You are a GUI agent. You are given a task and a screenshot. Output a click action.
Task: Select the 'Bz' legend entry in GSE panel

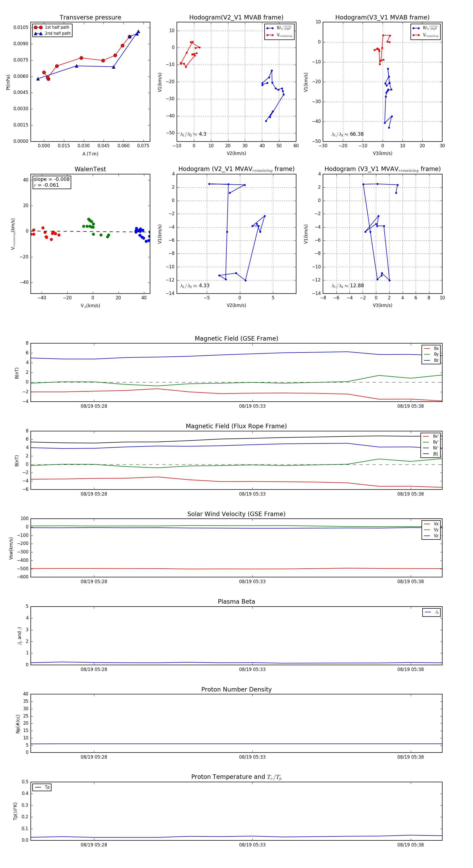[x=431, y=360]
